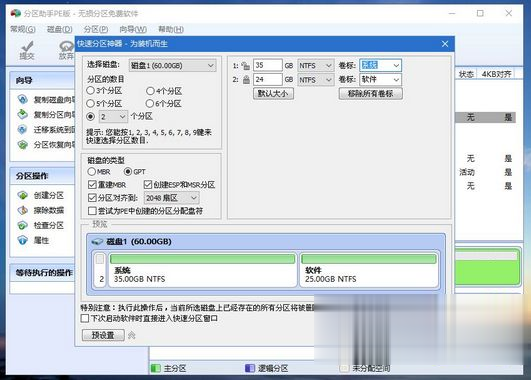The image size is (531, 380).
Task: Click the 分区操作 (partition operations) panel header
Action: (42, 176)
